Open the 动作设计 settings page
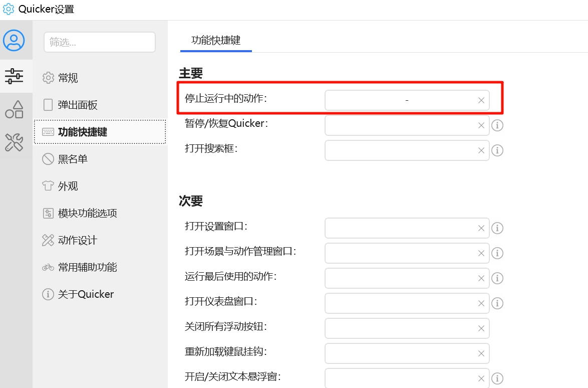 [100, 240]
